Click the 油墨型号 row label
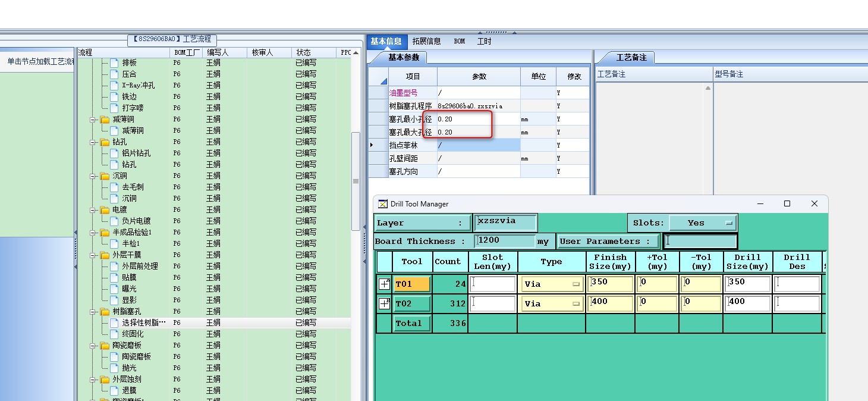Viewport: 868px width, 401px height. tap(404, 93)
